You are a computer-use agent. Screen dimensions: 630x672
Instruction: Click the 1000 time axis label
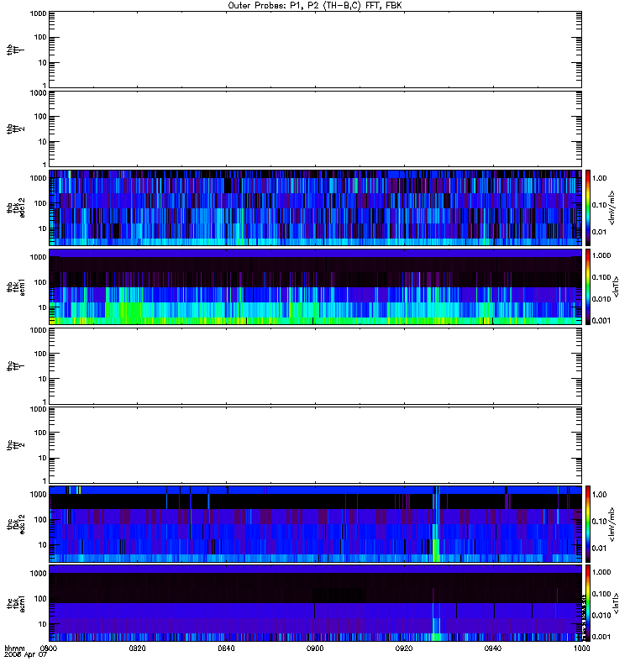(581, 648)
